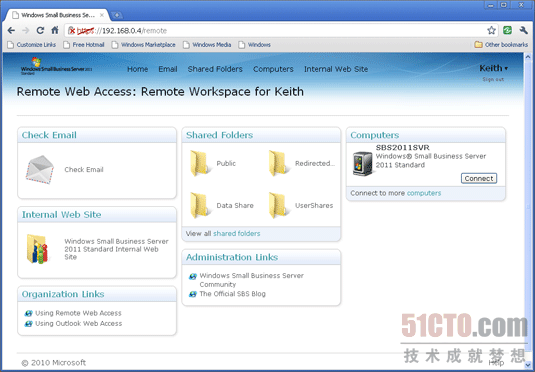Open Computers in the top navigation
The height and width of the screenshot is (372, 535).
tap(273, 69)
